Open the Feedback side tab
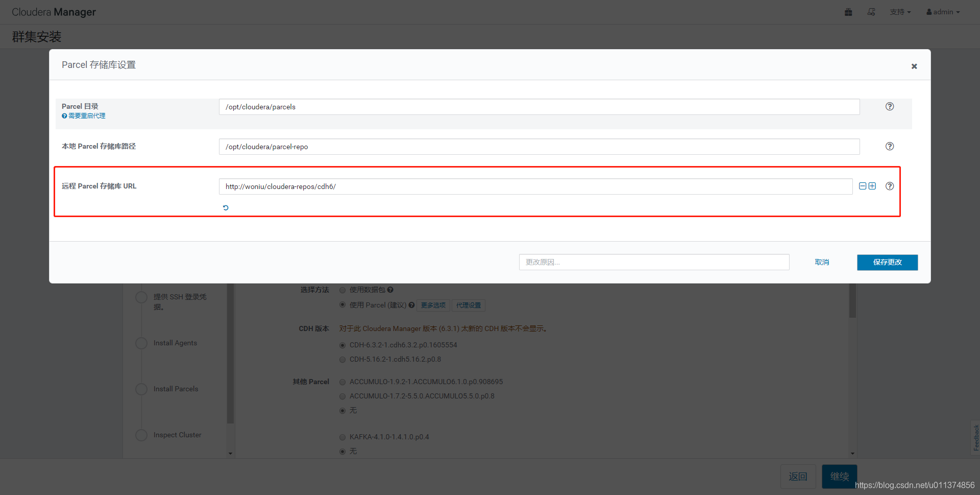Screen dimensions: 980x495 pos(975,438)
